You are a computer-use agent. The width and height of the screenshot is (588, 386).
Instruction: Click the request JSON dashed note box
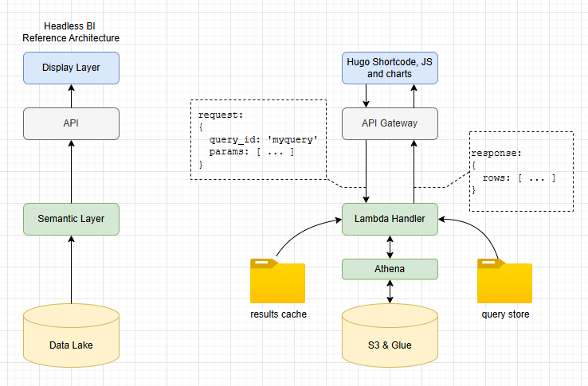point(258,139)
